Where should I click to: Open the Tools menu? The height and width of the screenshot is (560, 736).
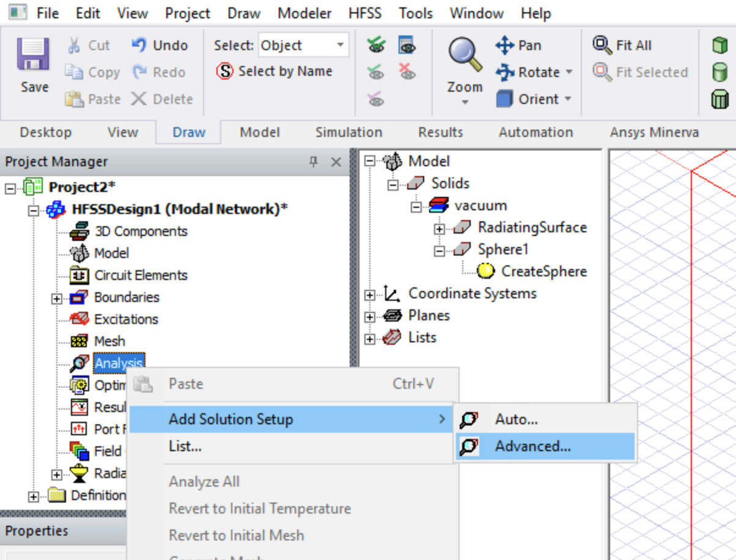click(416, 13)
